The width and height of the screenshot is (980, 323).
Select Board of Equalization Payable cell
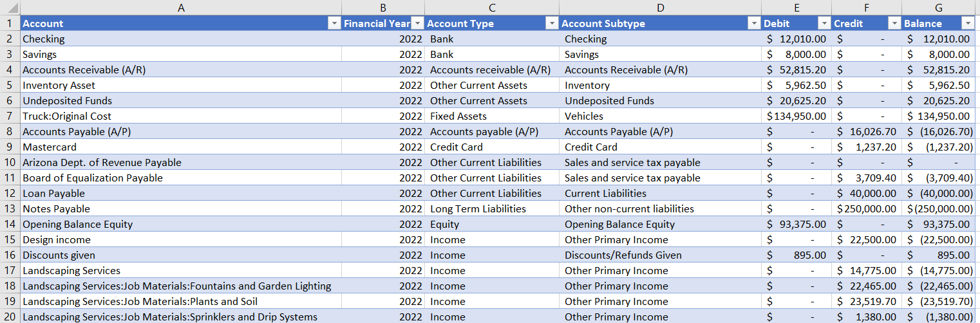tap(181, 178)
